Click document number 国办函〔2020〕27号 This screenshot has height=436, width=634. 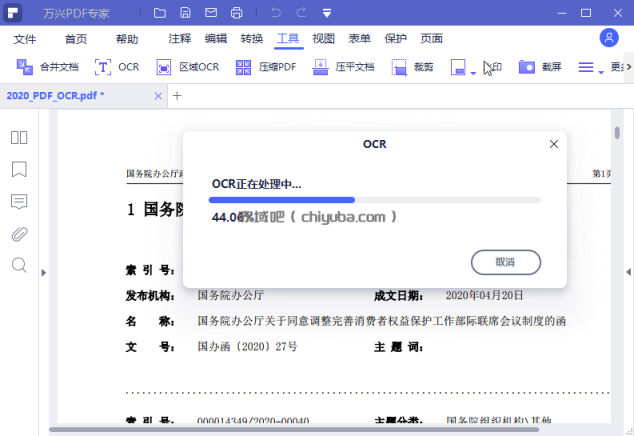coord(247,347)
